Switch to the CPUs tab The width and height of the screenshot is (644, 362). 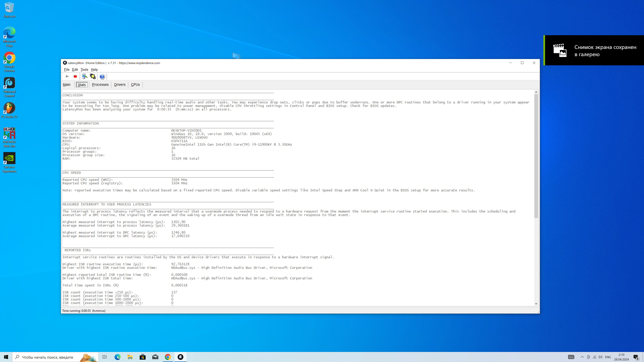pyautogui.click(x=135, y=85)
